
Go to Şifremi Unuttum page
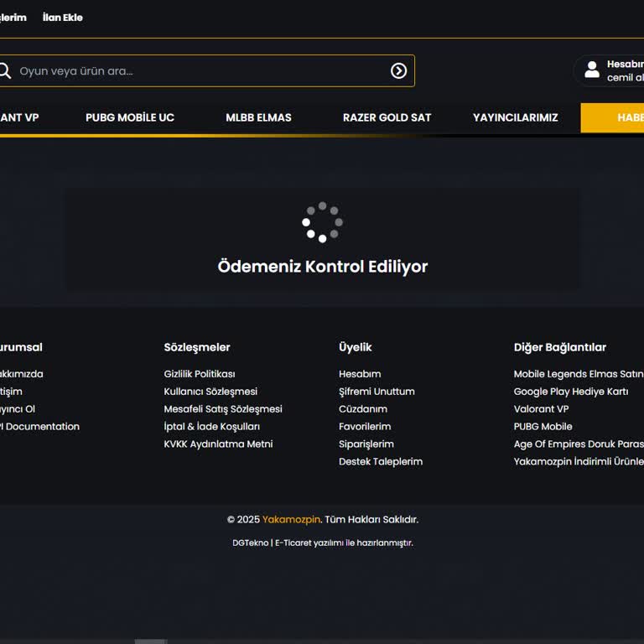377,392
